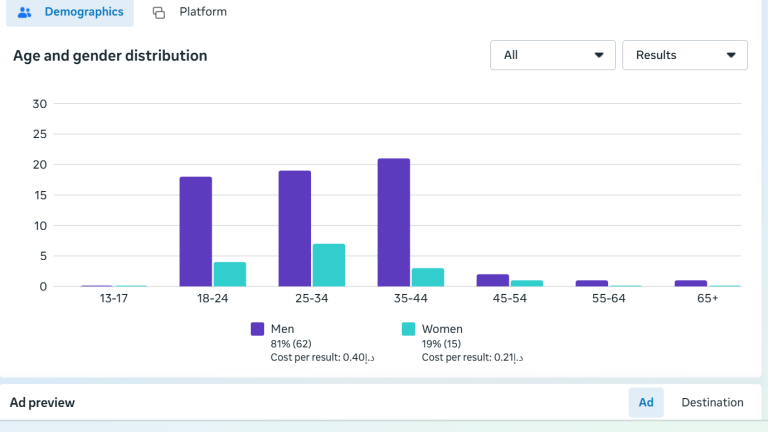
Task: Click the Men bar for 65+
Action: click(x=692, y=283)
